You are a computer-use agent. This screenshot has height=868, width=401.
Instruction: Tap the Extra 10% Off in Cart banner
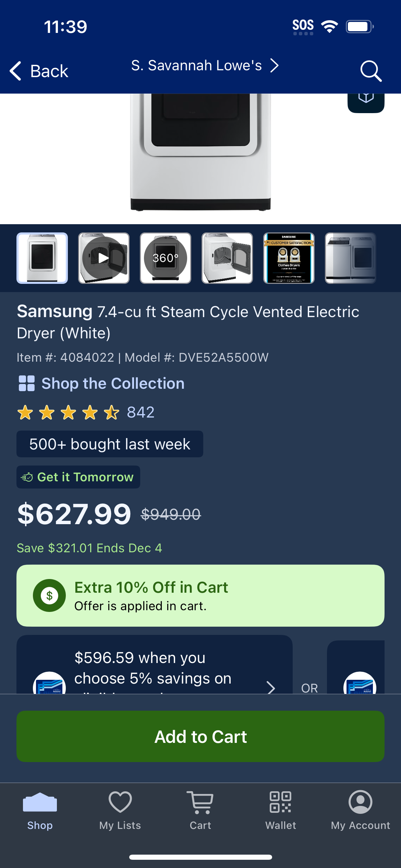[x=200, y=596]
